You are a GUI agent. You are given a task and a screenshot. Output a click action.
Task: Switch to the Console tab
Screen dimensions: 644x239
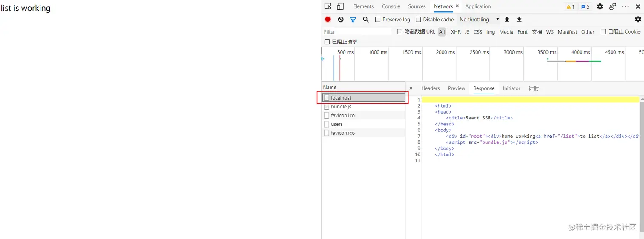coord(391,6)
